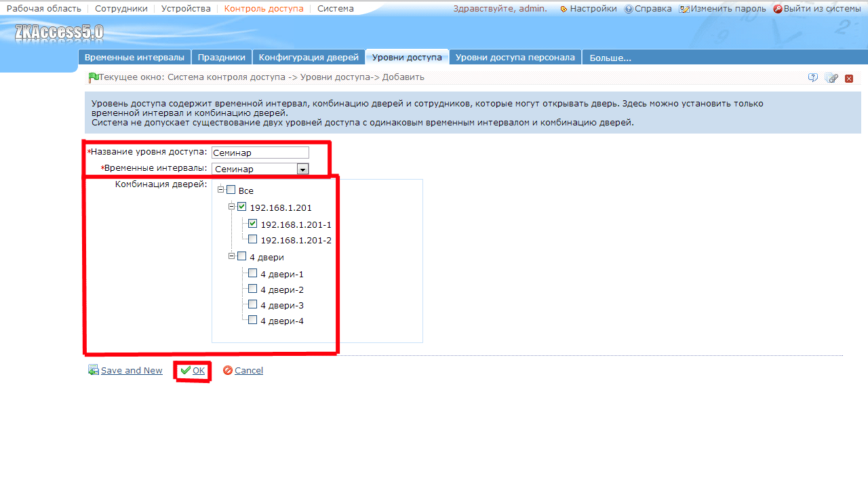Viewport: 868px width, 482px height.
Task: Collapse the 4 двери tree node
Action: [x=231, y=256]
